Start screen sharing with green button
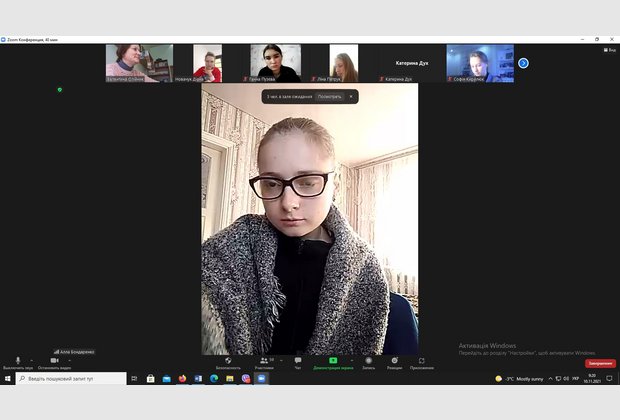Screen dimensions: 620x420 [333, 363]
